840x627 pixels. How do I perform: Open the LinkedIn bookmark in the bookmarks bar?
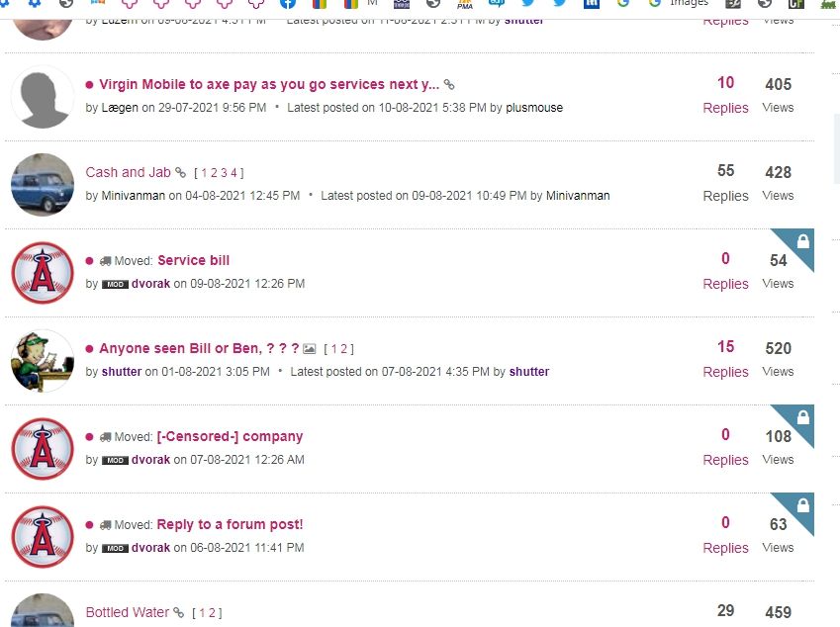591,5
